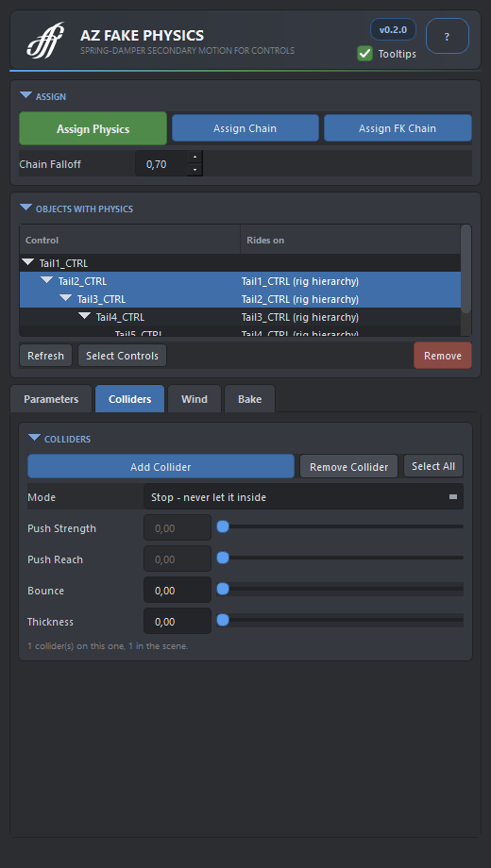The image size is (491, 868).
Task: Click the Control column header
Action: point(129,240)
